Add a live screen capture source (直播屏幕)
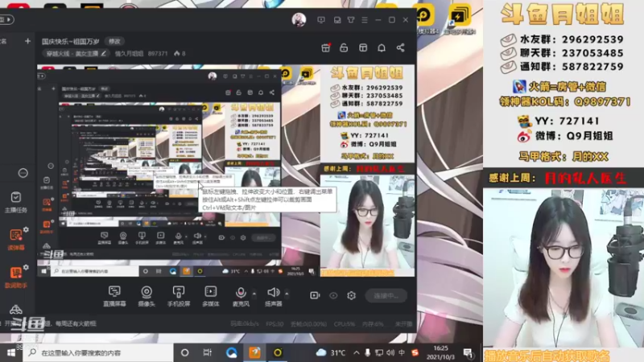The height and width of the screenshot is (362, 644). coord(114,296)
